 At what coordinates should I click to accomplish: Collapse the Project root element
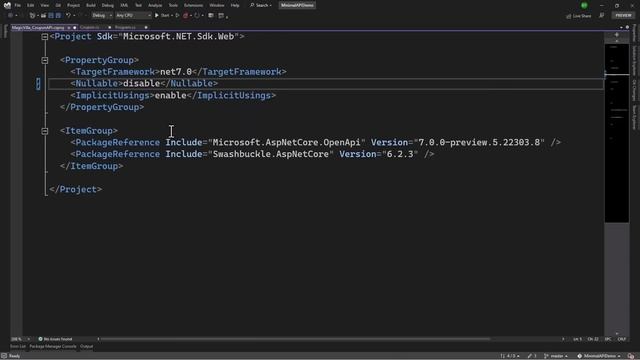point(45,37)
